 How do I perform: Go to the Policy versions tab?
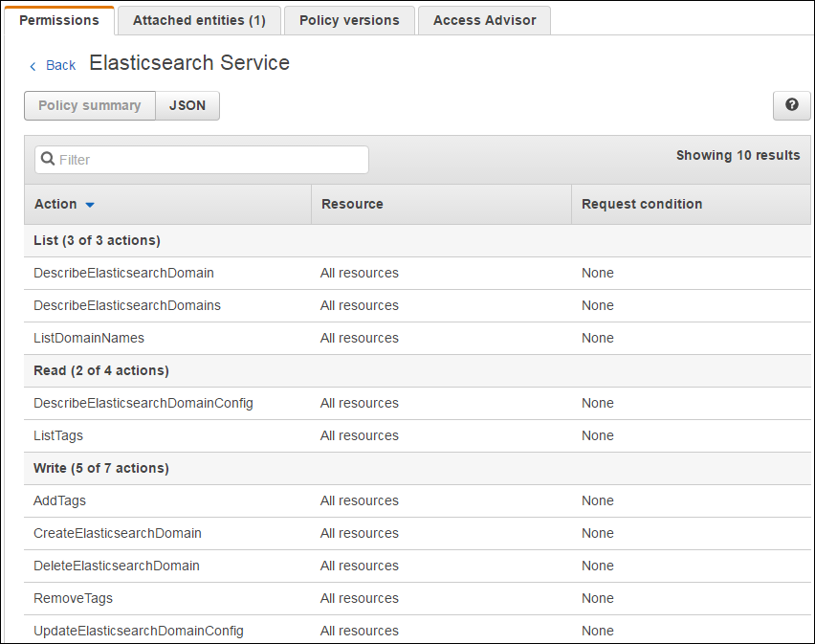[x=349, y=20]
